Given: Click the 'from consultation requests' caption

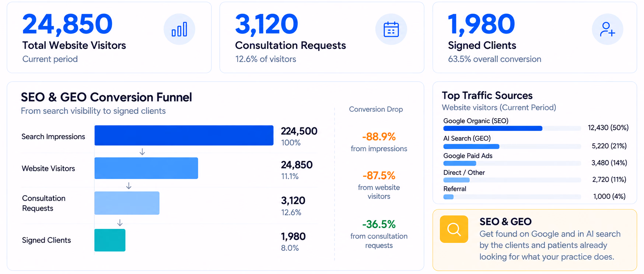Looking at the screenshot, I should 379,240.
